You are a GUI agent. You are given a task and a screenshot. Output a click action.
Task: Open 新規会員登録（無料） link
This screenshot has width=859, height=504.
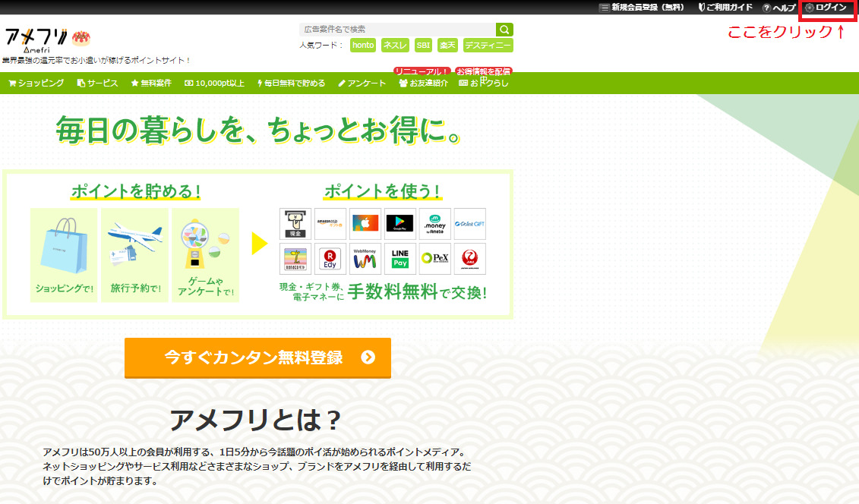pos(642,8)
